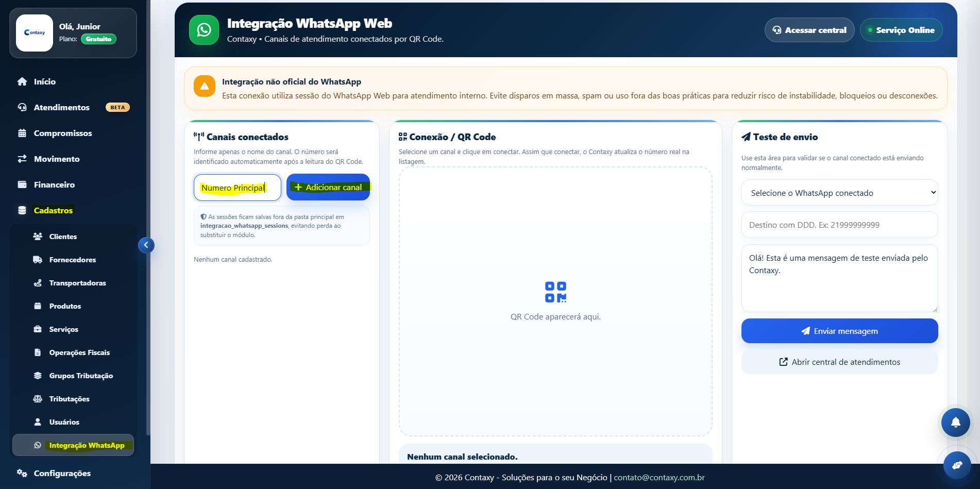Click the sidebar vertical scrollbar
The height and width of the screenshot is (489, 980).
coord(148,216)
